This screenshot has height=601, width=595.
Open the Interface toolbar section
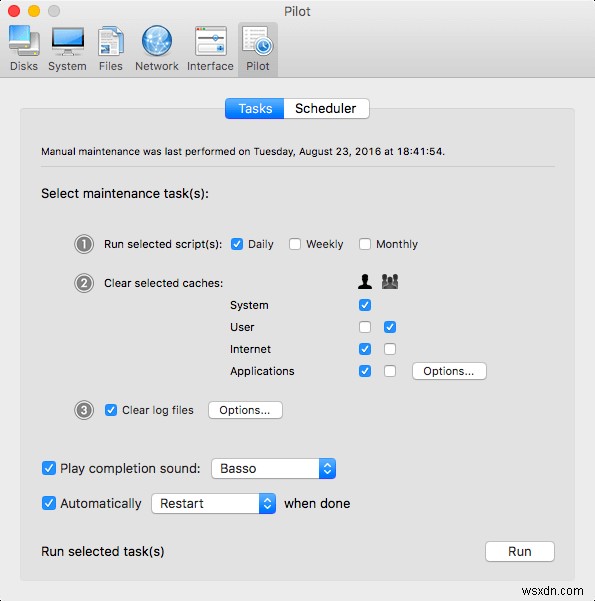210,49
